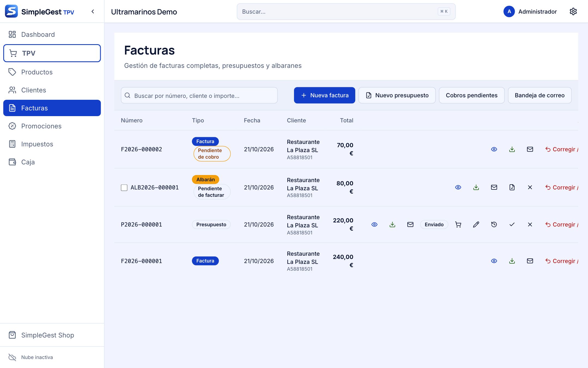Show history of P2026-000001
The image size is (588, 368).
pyautogui.click(x=494, y=224)
